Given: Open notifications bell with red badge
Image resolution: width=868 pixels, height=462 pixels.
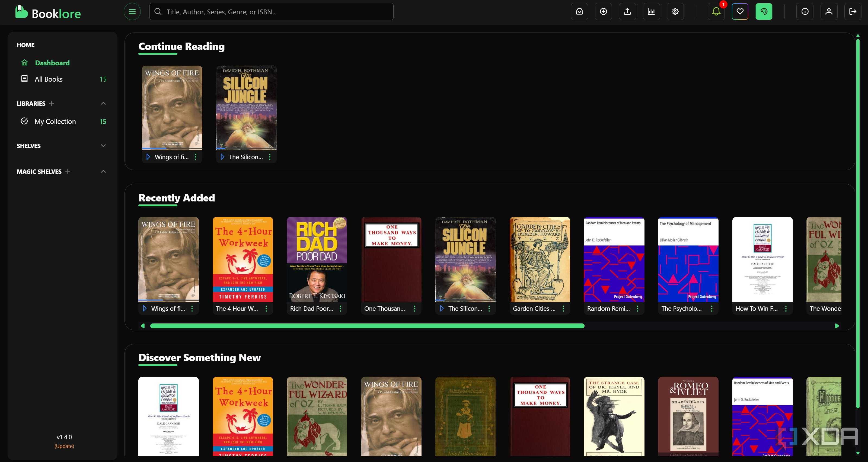Looking at the screenshot, I should pos(716,11).
